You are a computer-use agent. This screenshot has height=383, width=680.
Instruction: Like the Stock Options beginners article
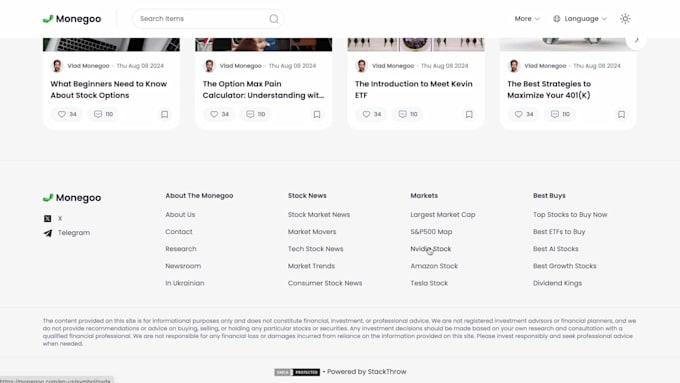(67, 114)
